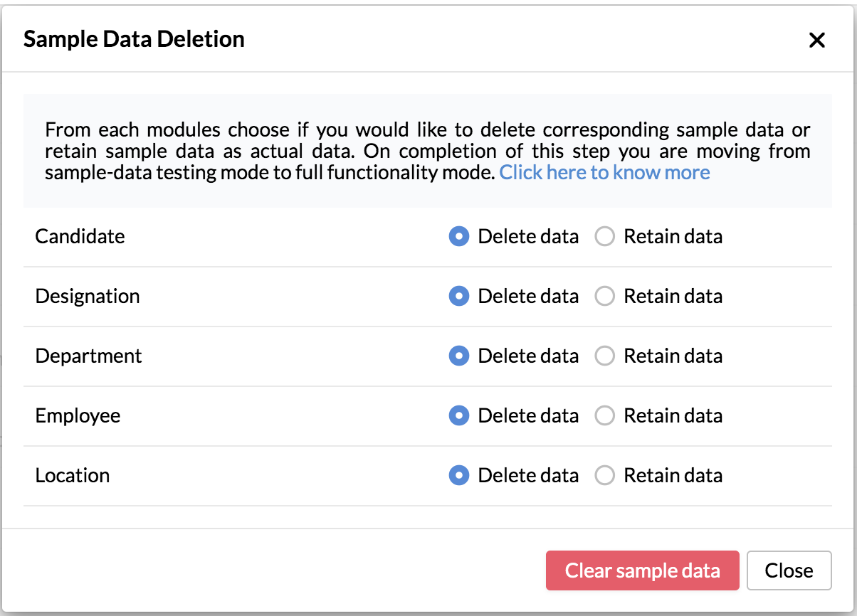Mark Location as Retain data
857x616 pixels.
tap(604, 476)
